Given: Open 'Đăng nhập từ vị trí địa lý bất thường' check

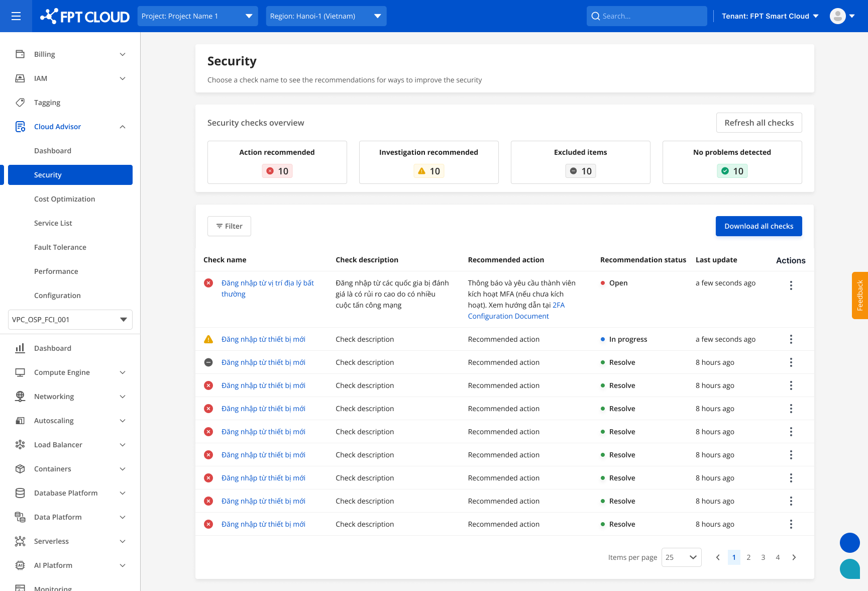Looking at the screenshot, I should 268,288.
